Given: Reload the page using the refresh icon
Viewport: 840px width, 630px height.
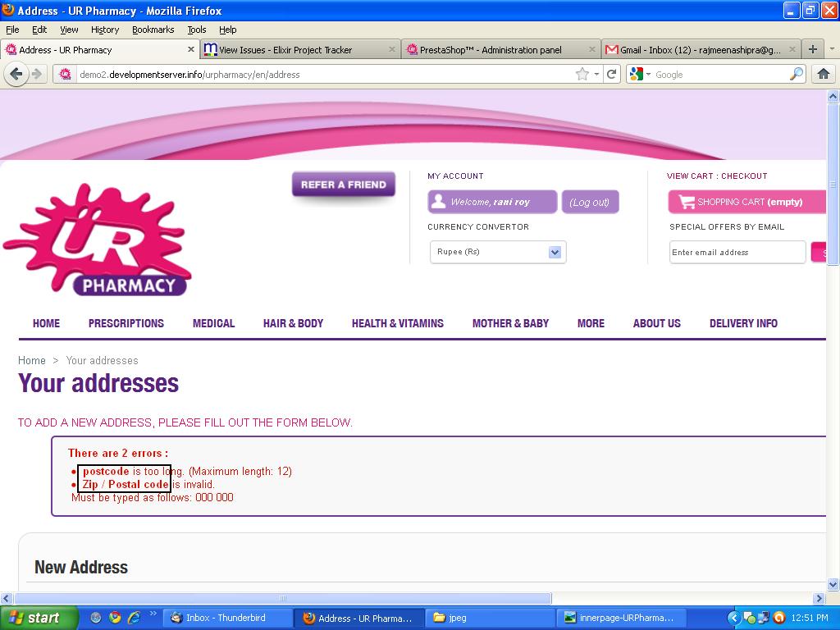Looking at the screenshot, I should click(x=612, y=74).
